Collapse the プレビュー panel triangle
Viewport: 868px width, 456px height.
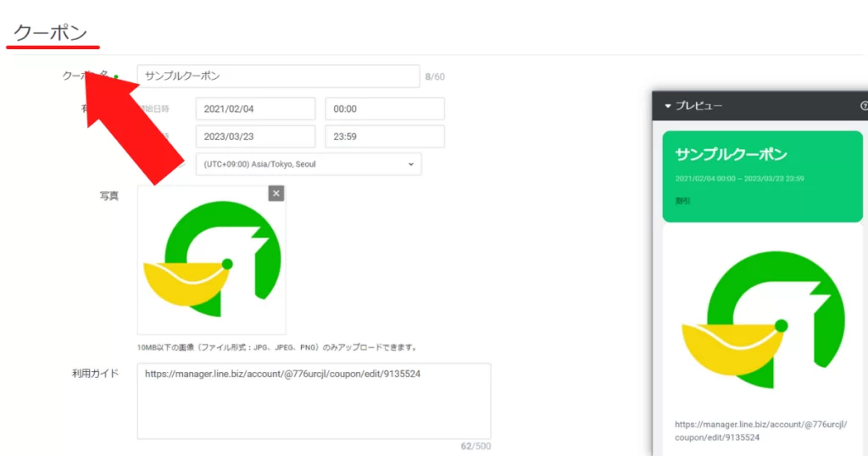(x=668, y=106)
